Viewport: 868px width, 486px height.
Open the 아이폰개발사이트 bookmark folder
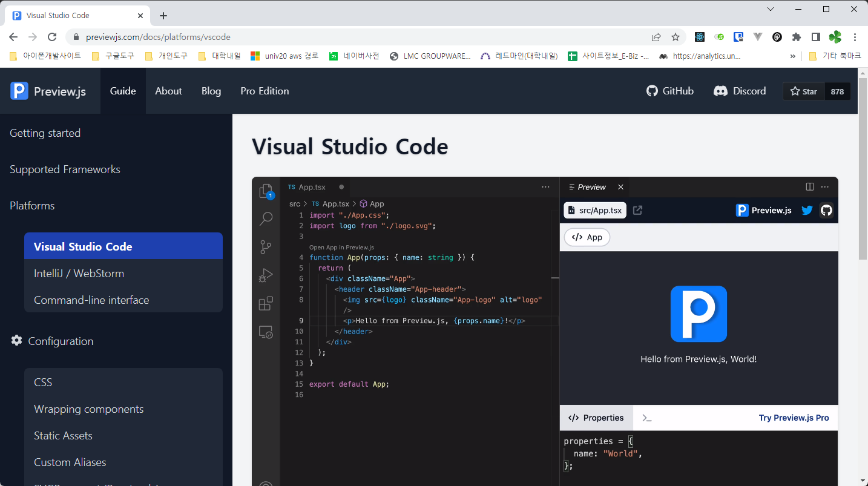(45, 56)
